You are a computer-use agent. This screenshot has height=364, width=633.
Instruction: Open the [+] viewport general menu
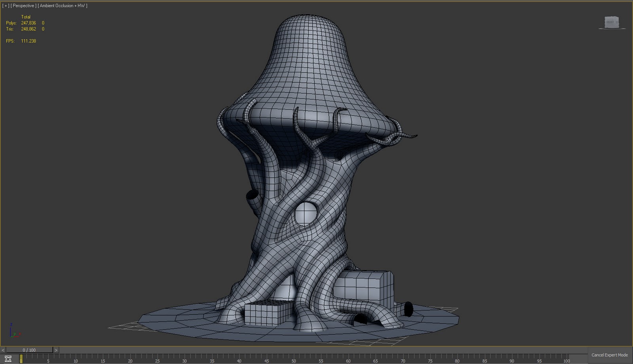tap(6, 6)
